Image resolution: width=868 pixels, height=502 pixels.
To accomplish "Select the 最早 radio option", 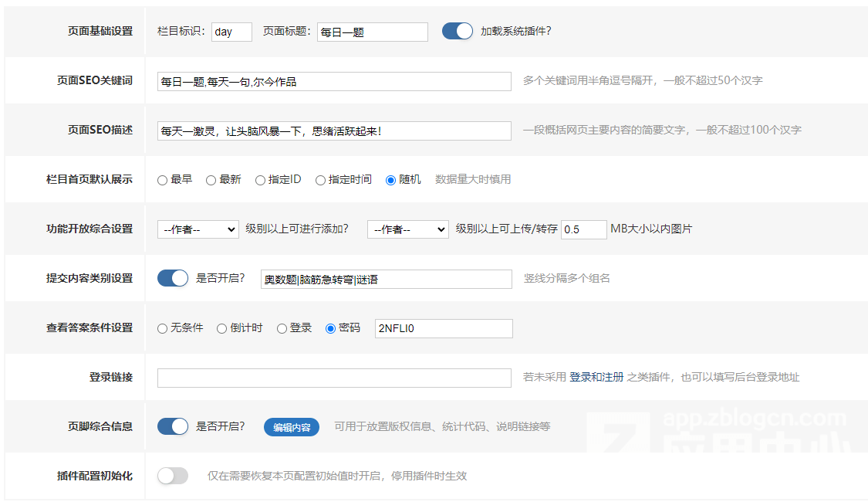I will (162, 180).
